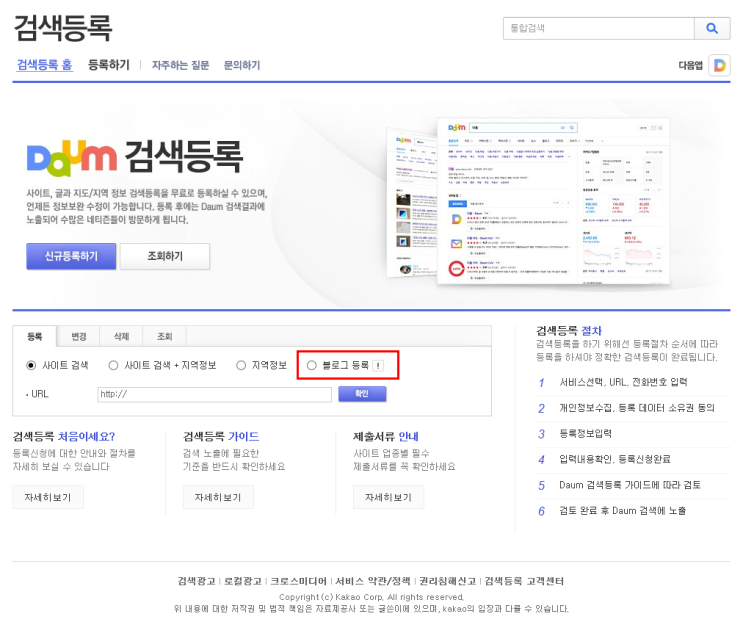The image size is (743, 633).
Task: Click the 검색등록 page title
Action: coord(63,28)
